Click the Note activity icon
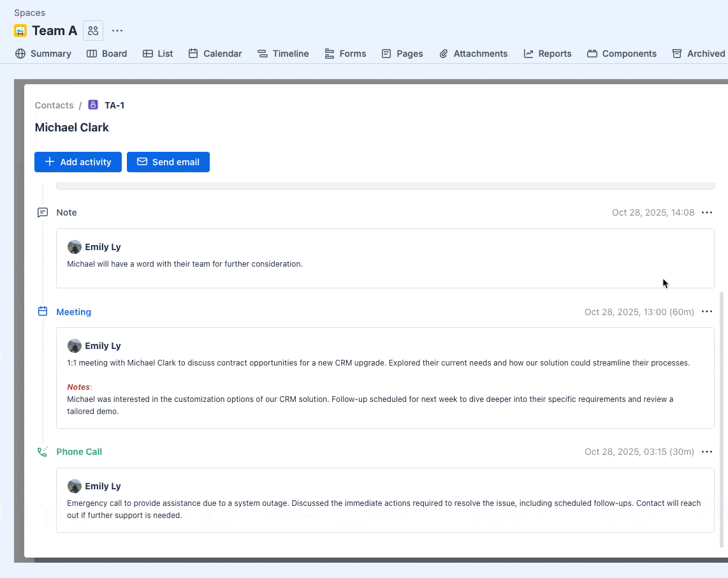The image size is (728, 578). pos(43,212)
